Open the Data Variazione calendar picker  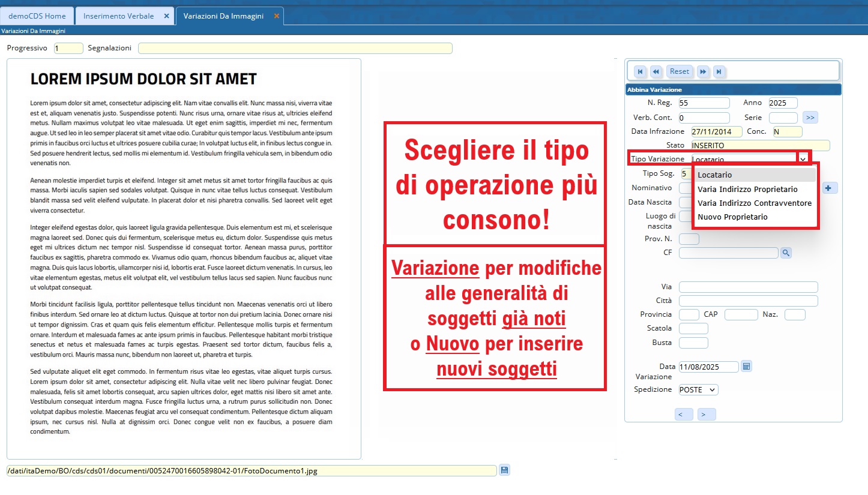tap(746, 366)
